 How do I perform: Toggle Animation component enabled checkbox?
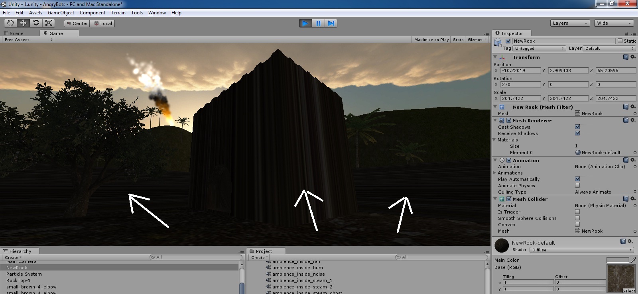[509, 160]
